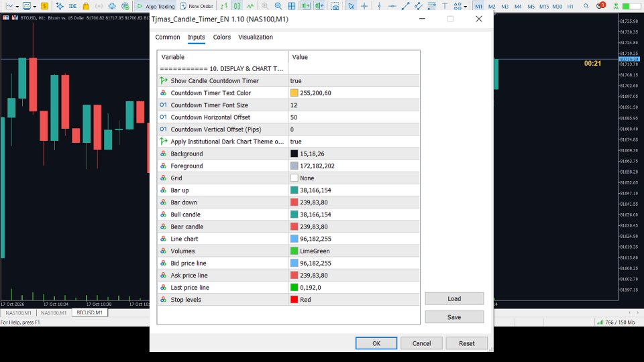Open the chart type dropdown arrow
644x362 pixels.
pyautogui.click(x=17, y=7)
